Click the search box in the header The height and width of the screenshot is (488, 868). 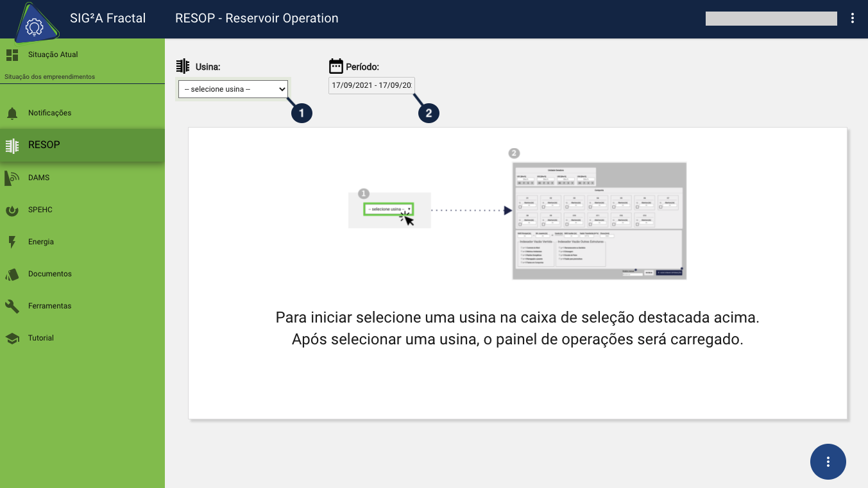(x=770, y=18)
